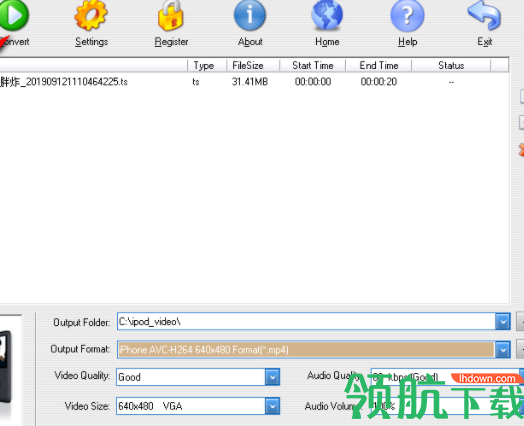Screen dimensions: 524x426
Task: Click the iPod preview thumbnail image
Action: point(5,368)
